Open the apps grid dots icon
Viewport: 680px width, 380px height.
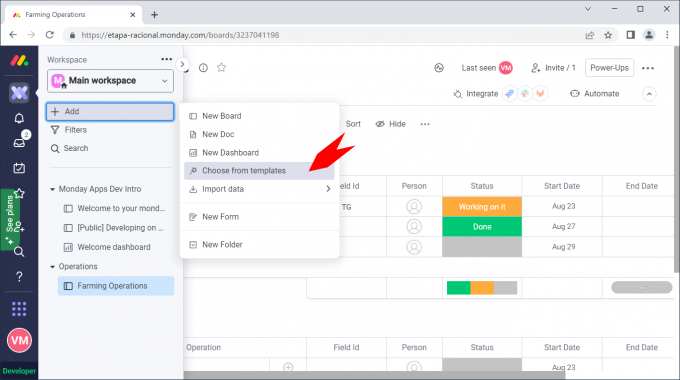pos(19,309)
